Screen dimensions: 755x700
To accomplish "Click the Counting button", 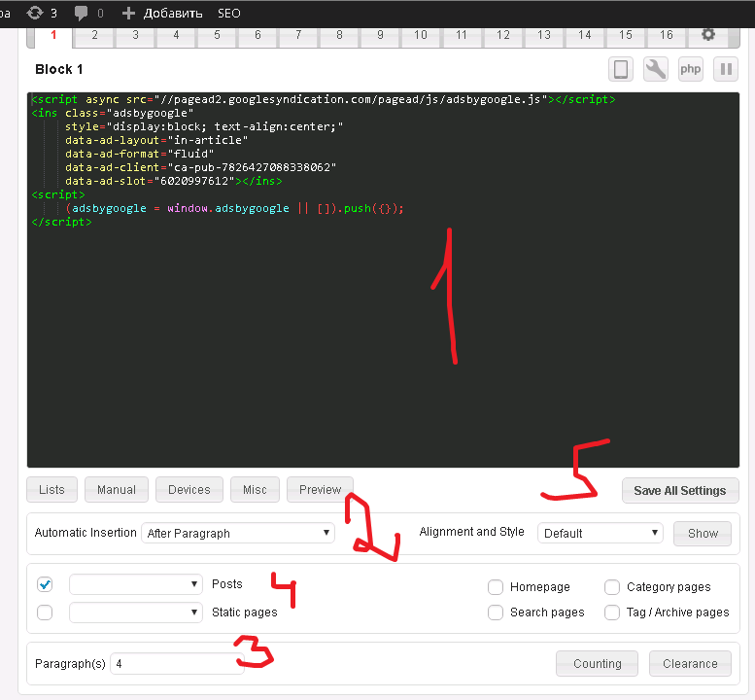I will pos(597,664).
